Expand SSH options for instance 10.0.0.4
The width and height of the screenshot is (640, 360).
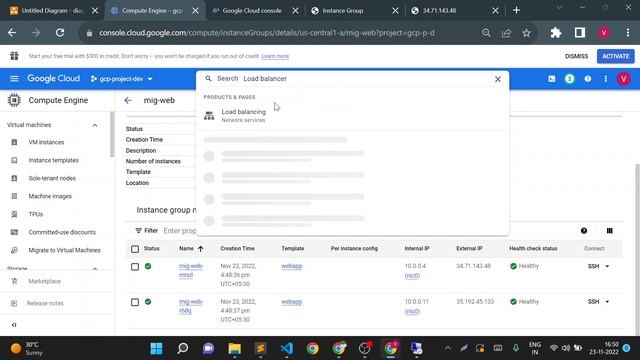[x=607, y=266]
